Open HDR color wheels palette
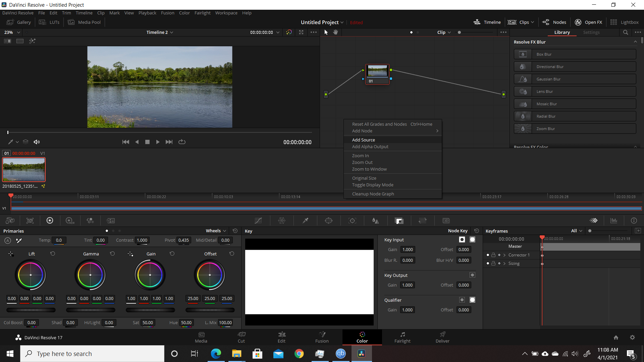 pos(70,221)
